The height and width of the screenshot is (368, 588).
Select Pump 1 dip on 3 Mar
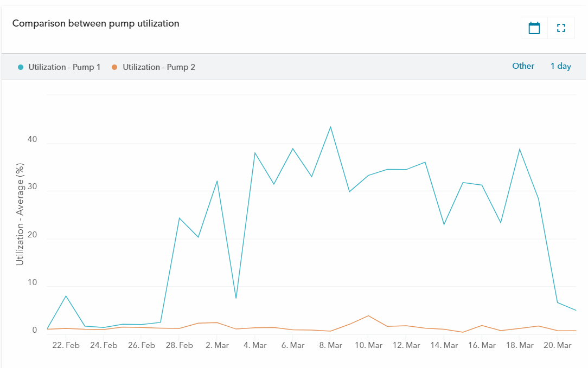(x=236, y=298)
